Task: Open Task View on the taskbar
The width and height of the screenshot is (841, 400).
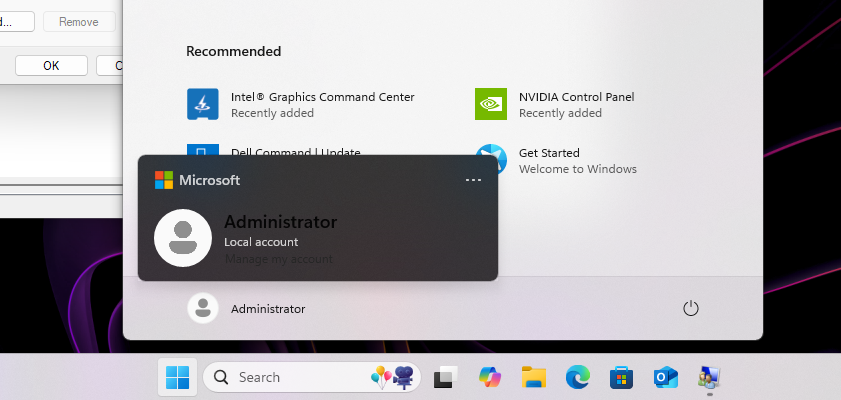Action: (x=446, y=377)
